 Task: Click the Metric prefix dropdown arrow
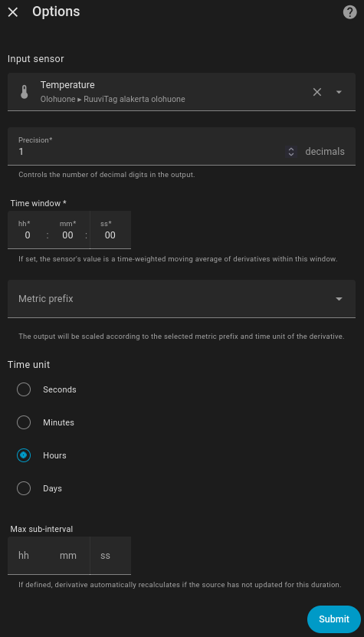339,299
